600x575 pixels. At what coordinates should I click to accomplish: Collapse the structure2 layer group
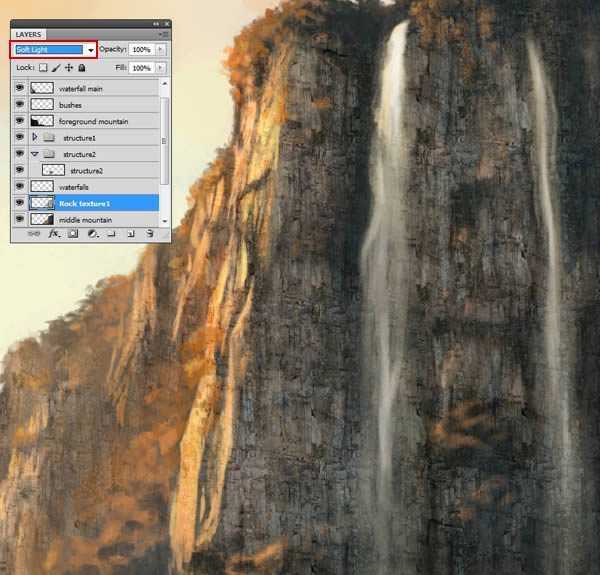(x=35, y=154)
